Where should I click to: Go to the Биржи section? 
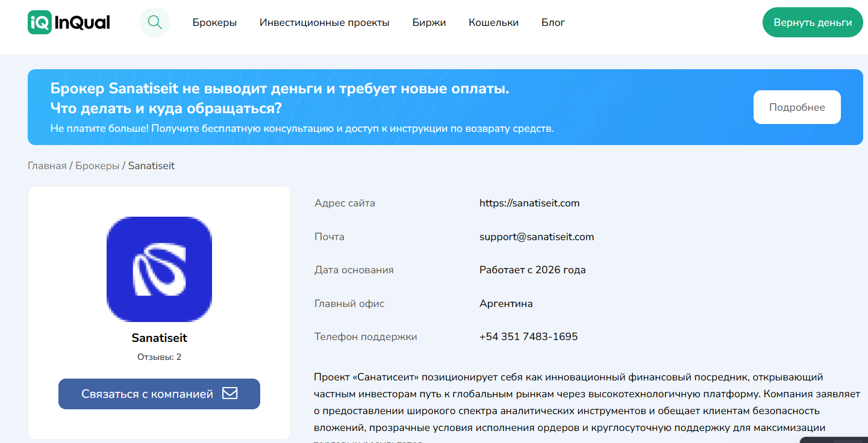click(x=429, y=23)
